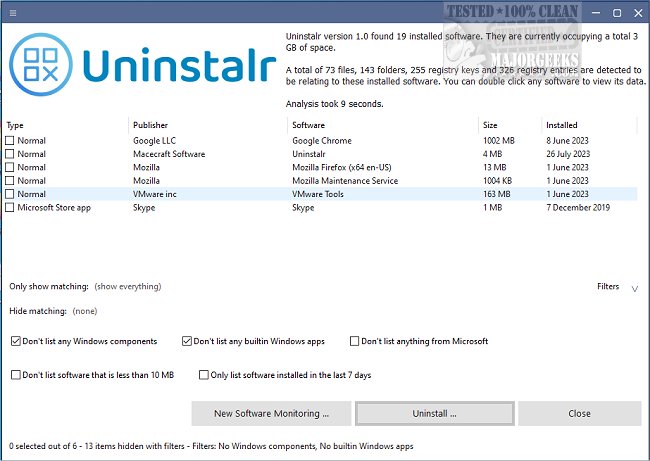Image resolution: width=650 pixels, height=461 pixels.
Task: Select the Mozilla Maintenance Service entry
Action: [345, 180]
